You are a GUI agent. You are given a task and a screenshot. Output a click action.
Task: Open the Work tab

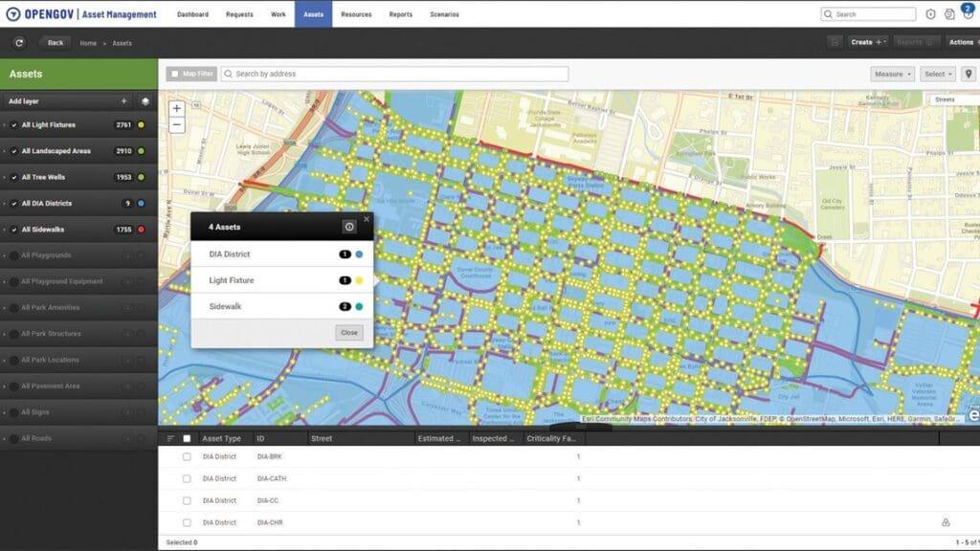[x=278, y=13]
